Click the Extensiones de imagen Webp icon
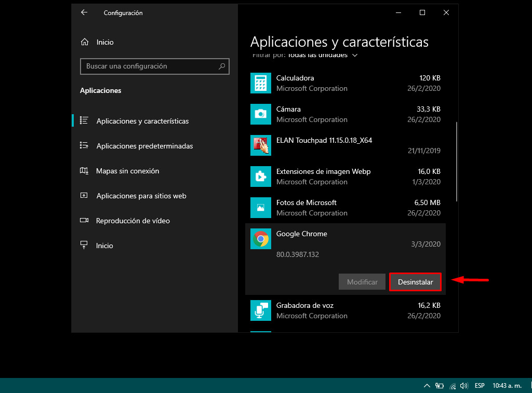This screenshot has width=532, height=393. (x=260, y=177)
